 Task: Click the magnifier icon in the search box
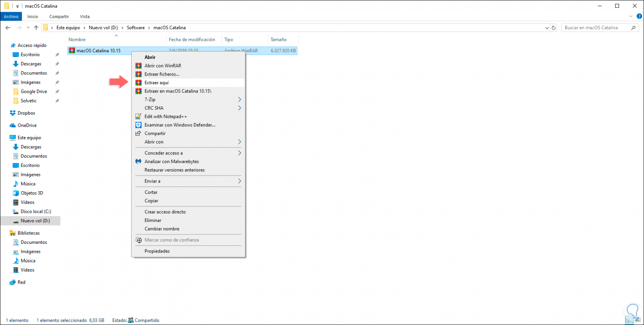tap(633, 28)
